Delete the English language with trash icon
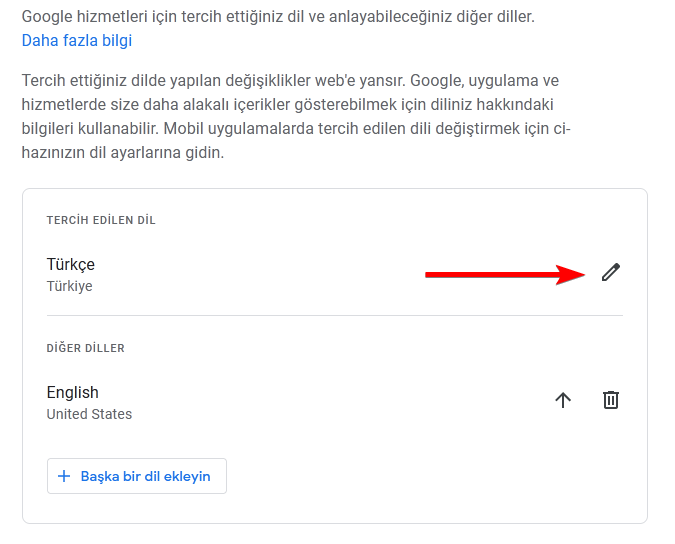Screen dimensions: 675x544 click(x=611, y=400)
